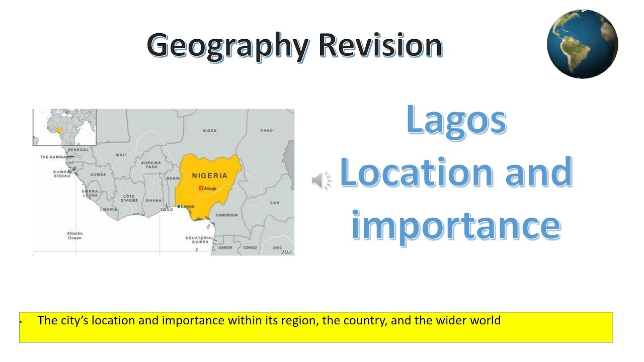Click the 'importance' heading word

click(456, 224)
